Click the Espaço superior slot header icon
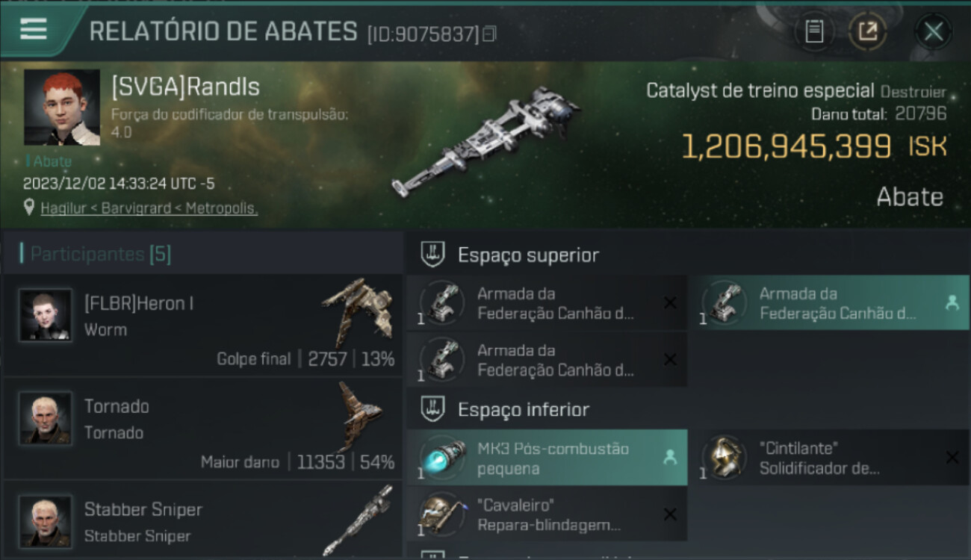Viewport: 971px width, 560px height. 433,255
